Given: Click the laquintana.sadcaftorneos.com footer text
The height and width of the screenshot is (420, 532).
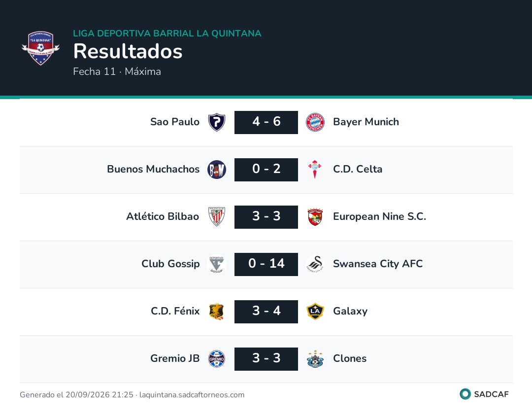Looking at the screenshot, I should click(192, 395).
